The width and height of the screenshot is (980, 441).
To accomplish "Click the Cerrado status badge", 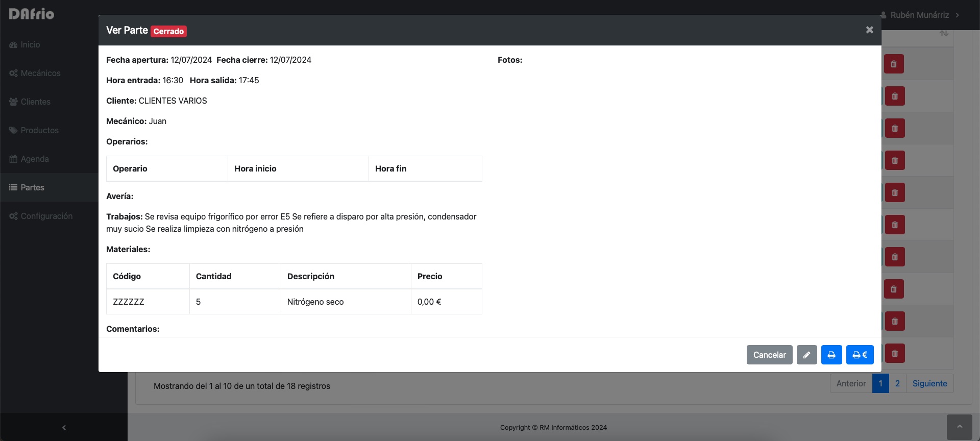I will [x=168, y=31].
